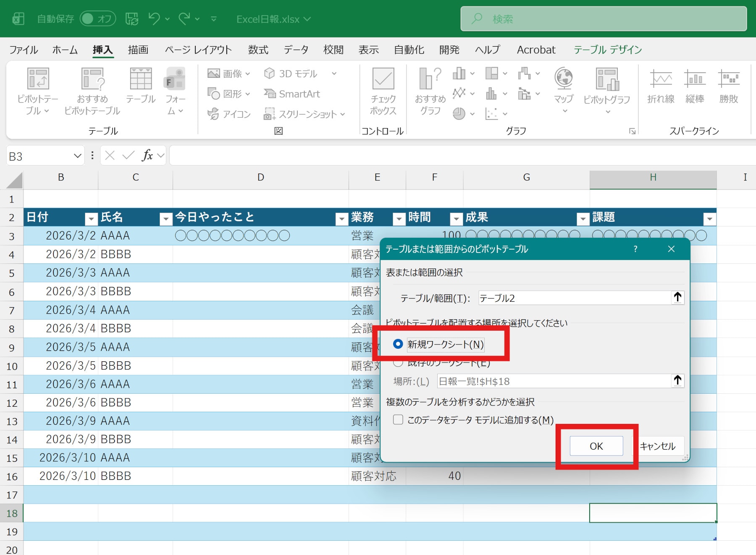Click the recommended PivotTables (おすすめピボットテーブル) icon
The image size is (756, 555).
[x=92, y=79]
